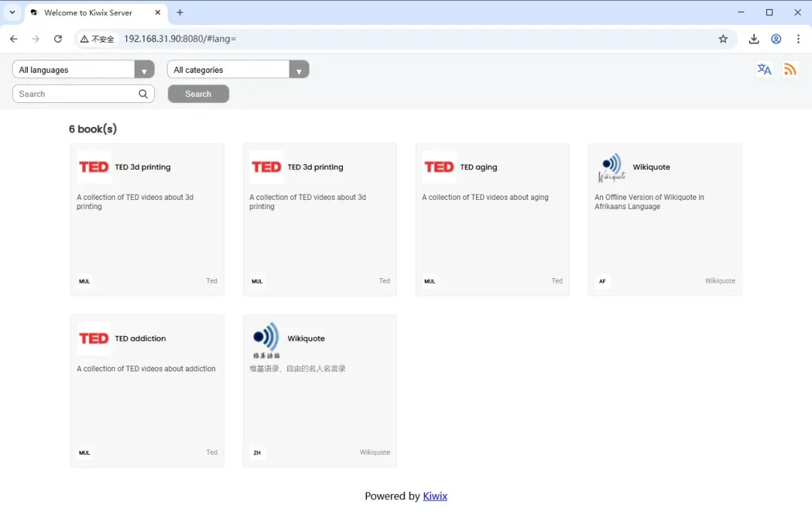The image size is (812, 512).
Task: Reload the Kiwix Server page
Action: coord(58,39)
